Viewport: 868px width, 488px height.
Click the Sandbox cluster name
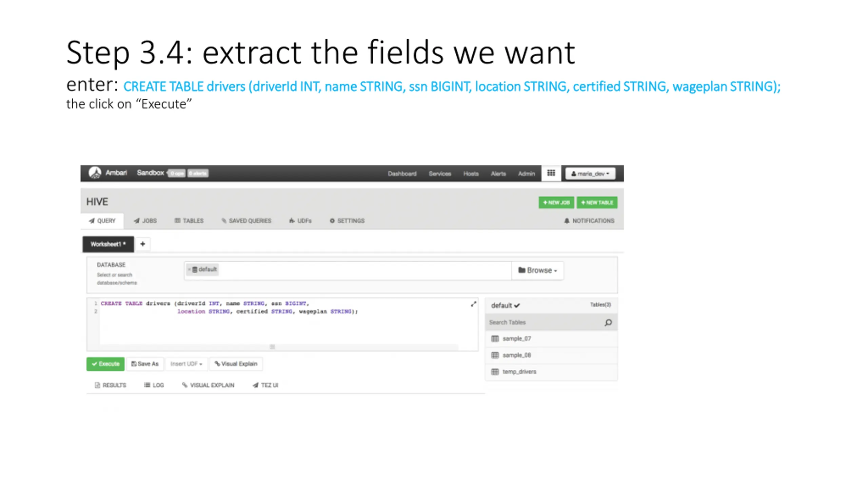click(150, 173)
